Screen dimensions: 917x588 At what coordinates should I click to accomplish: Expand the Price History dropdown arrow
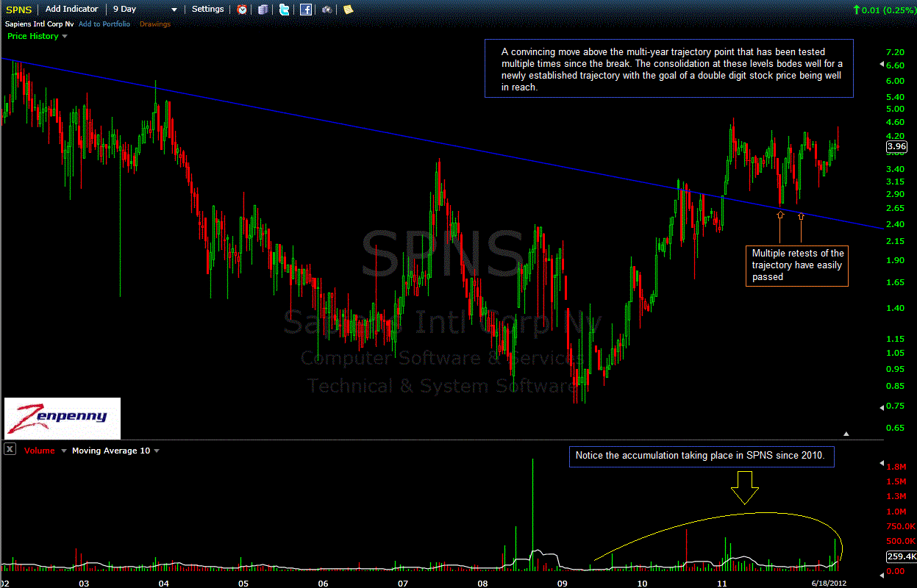point(65,36)
